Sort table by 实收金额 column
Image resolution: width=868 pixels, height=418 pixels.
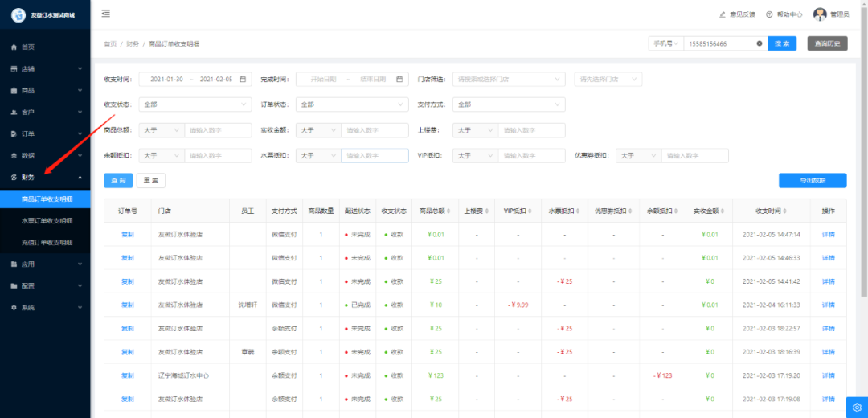click(x=724, y=211)
